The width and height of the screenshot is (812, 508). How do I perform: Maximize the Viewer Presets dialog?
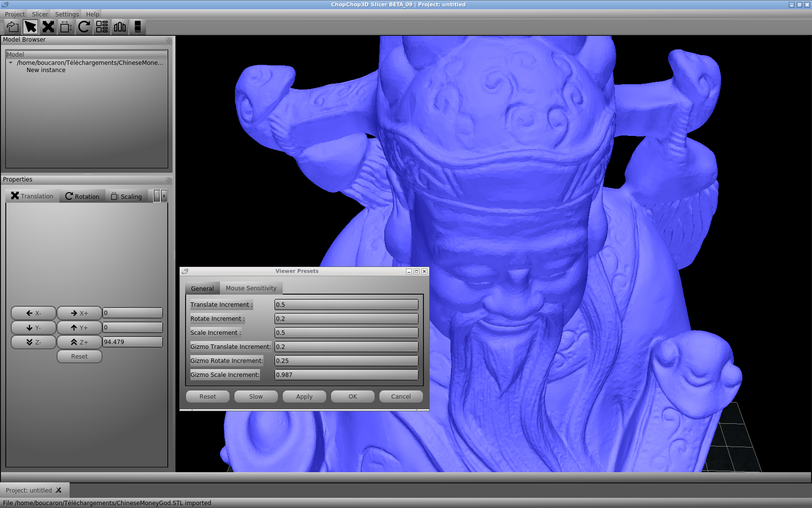pyautogui.click(x=417, y=271)
